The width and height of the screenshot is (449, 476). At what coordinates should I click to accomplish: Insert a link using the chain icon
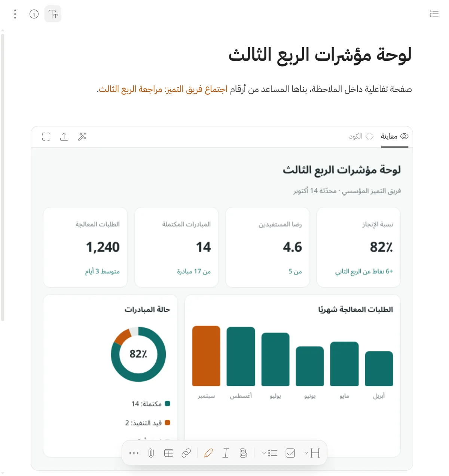[186, 453]
